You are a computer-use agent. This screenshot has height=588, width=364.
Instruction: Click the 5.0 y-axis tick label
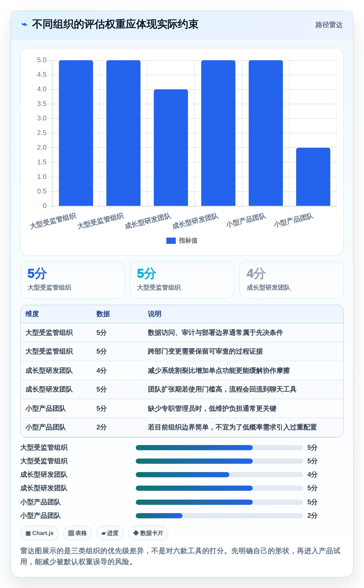42,60
